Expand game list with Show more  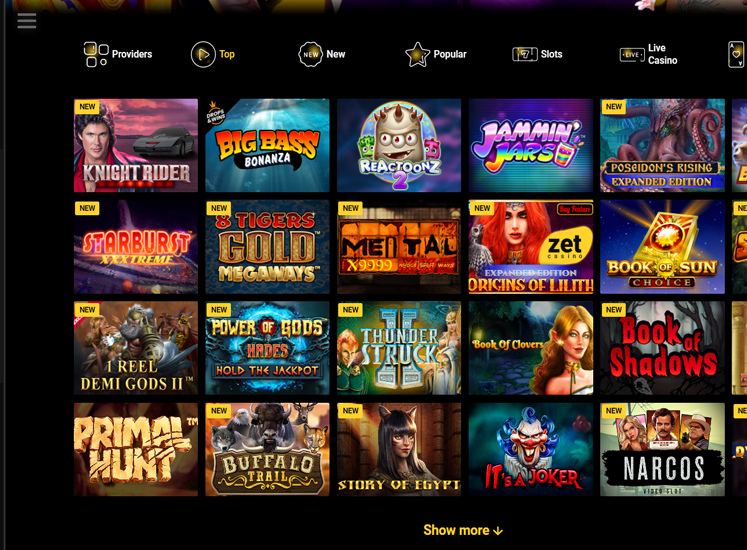[463, 530]
